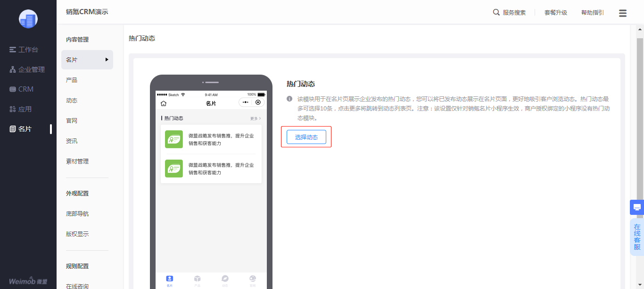Open 套餐升级 link in header
Image resolution: width=644 pixels, height=289 pixels.
coord(556,13)
